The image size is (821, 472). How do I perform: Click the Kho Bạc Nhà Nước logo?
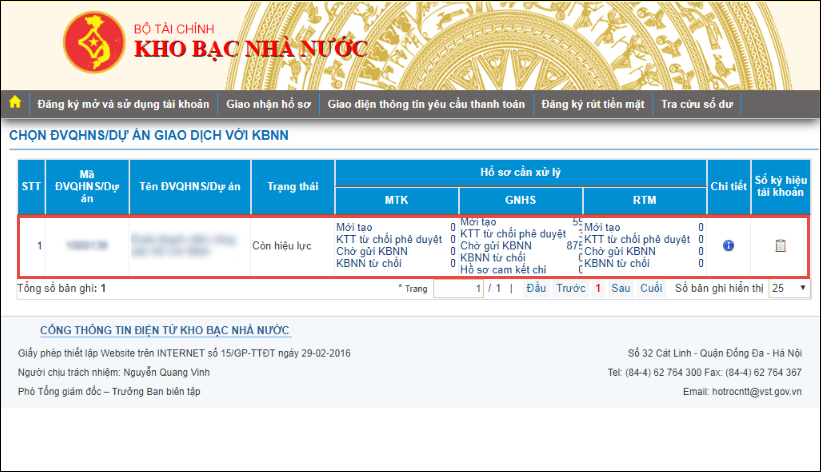(x=95, y=47)
